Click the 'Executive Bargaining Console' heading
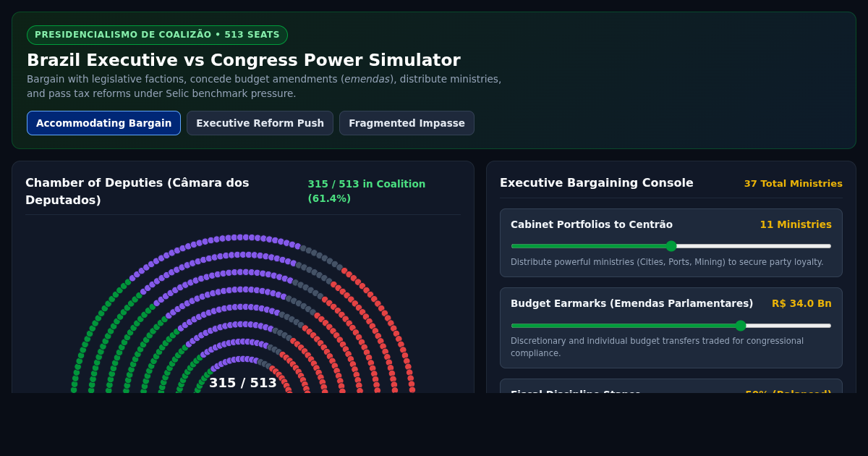868x456 pixels. point(597,183)
